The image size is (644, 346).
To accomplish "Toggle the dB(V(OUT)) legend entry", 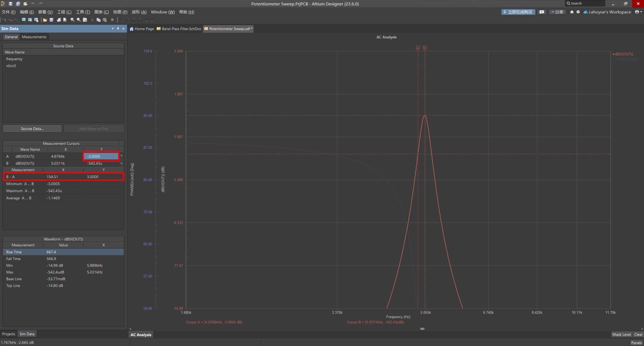I will click(624, 54).
